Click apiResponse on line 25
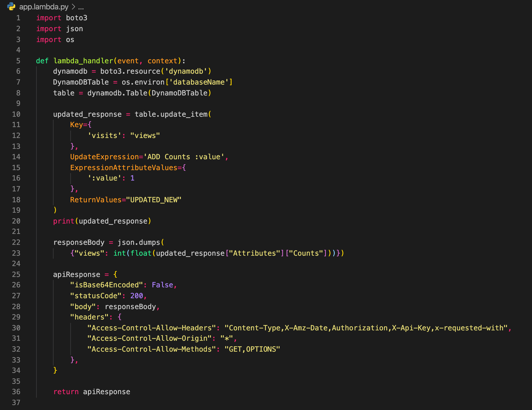 point(77,274)
